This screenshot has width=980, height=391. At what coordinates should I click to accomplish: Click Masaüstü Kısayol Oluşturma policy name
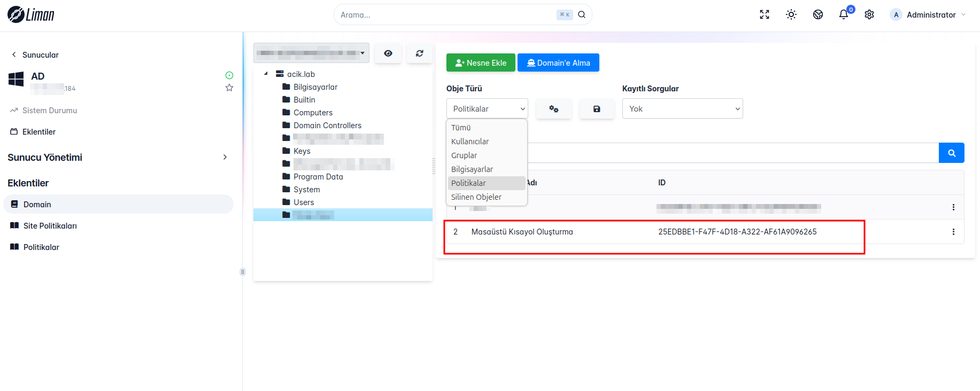point(522,232)
